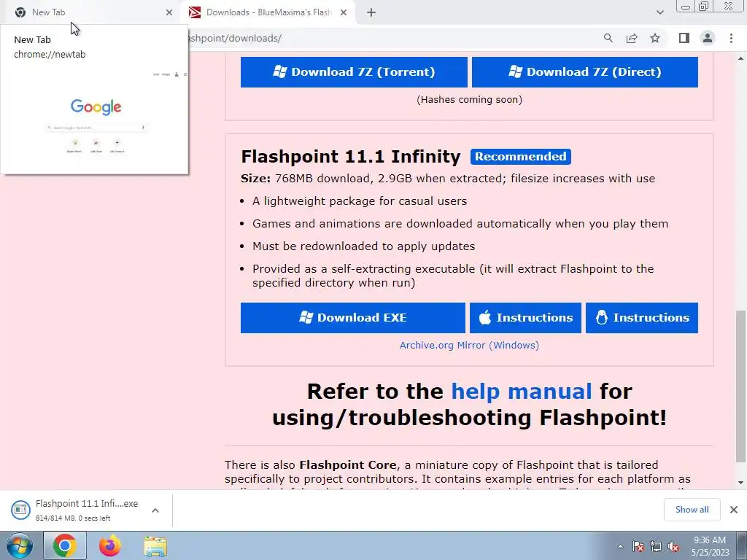Click the network tray icon
747x560 pixels.
[656, 546]
